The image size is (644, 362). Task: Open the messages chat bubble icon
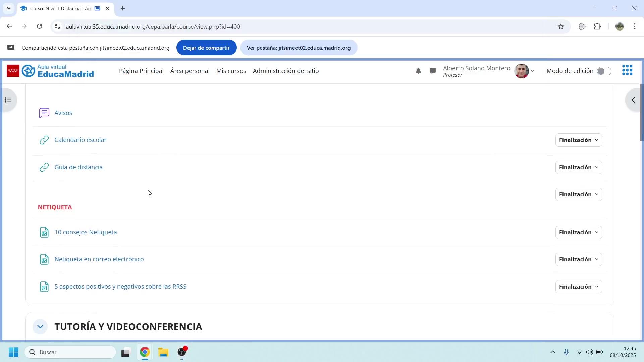433,71
